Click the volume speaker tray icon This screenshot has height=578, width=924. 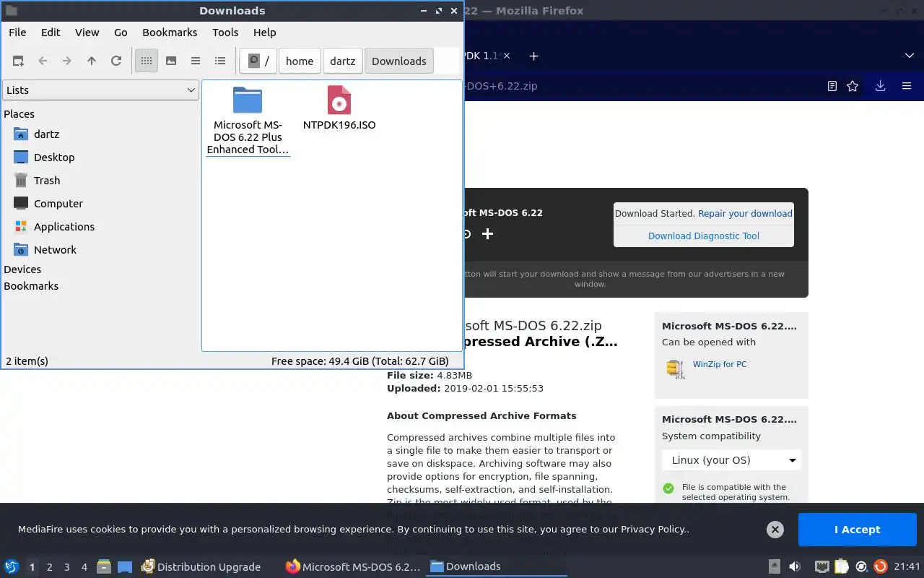(795, 567)
